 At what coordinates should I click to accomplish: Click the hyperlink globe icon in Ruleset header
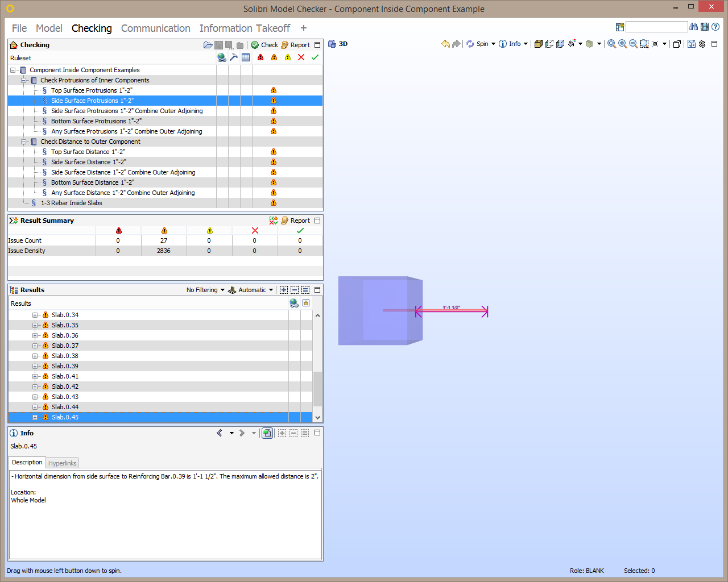click(222, 57)
